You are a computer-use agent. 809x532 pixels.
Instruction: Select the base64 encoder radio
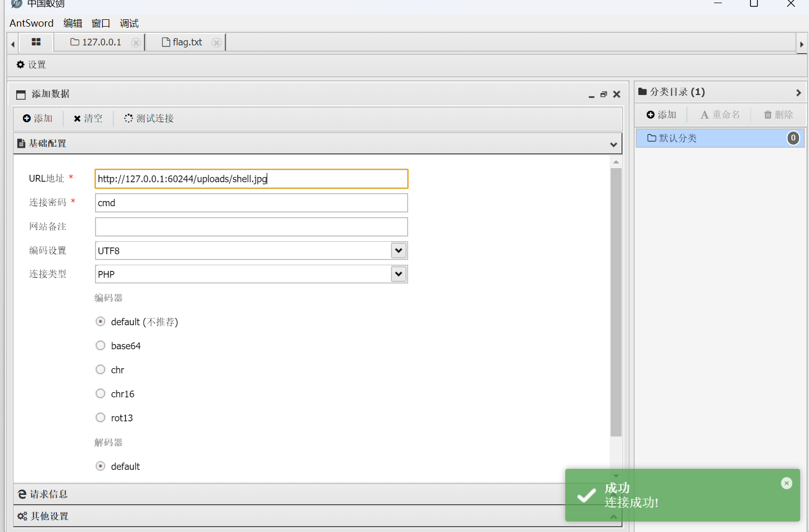pyautogui.click(x=101, y=346)
